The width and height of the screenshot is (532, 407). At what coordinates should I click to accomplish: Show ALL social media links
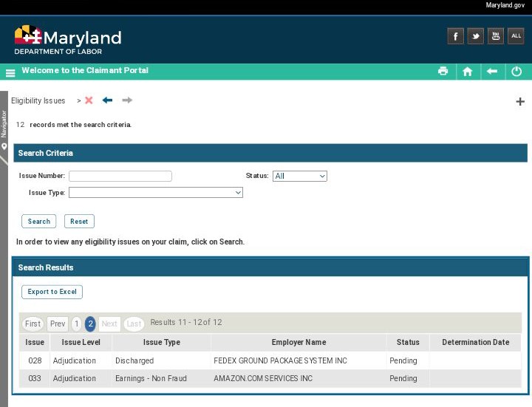(x=516, y=36)
